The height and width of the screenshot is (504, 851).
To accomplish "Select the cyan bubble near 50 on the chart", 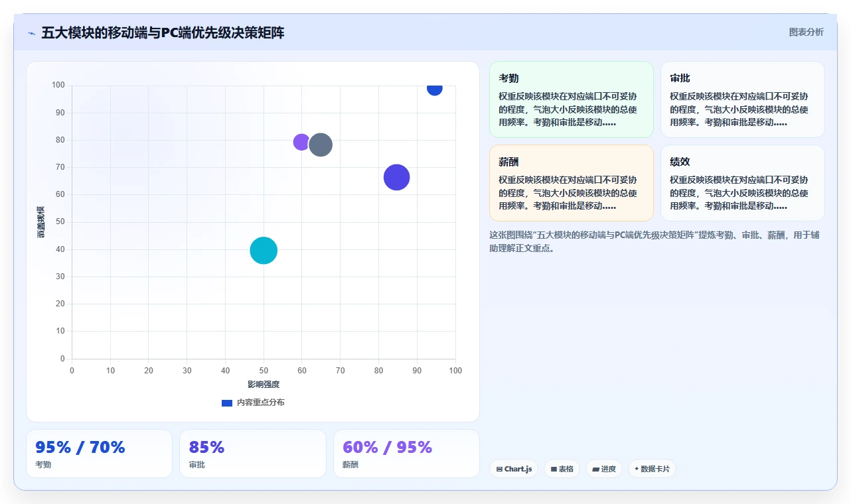I will [264, 251].
